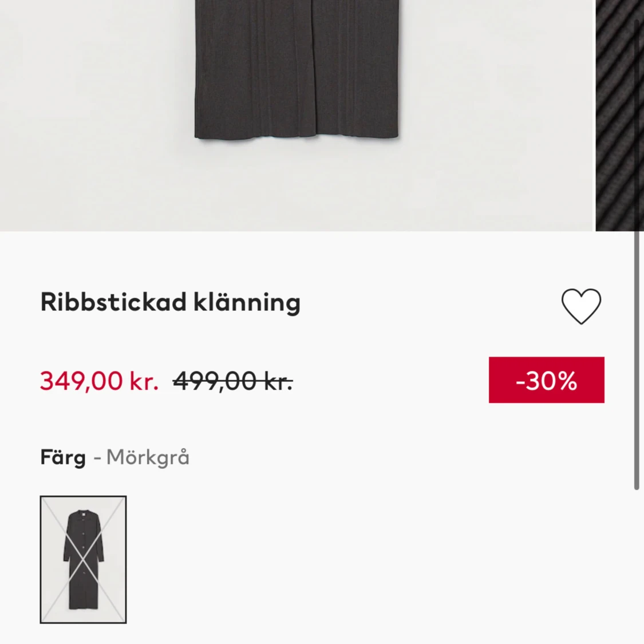Click the struck-through 499,00 kr. price

coord(233,381)
